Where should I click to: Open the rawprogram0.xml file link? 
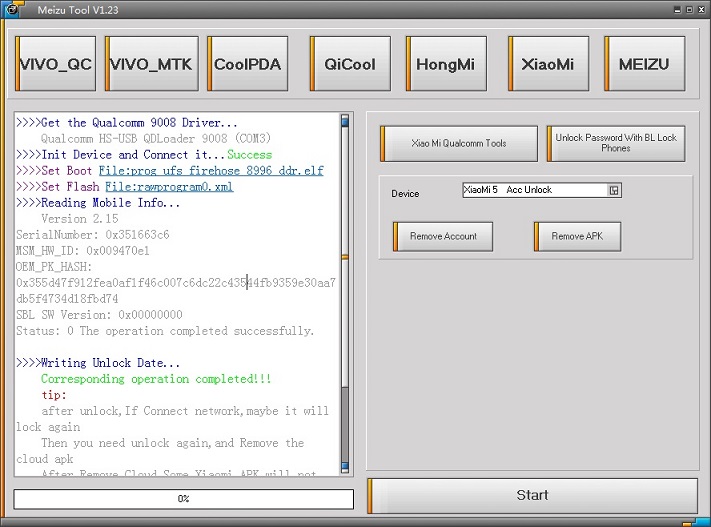tap(169, 187)
